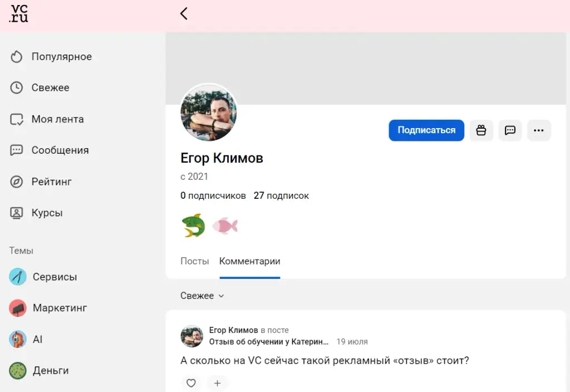Click the Темы section heading
Viewport: 570px width, 392px height.
pos(22,251)
